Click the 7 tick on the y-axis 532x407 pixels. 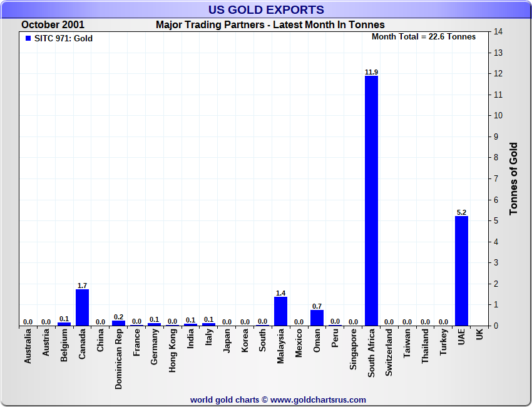496,178
